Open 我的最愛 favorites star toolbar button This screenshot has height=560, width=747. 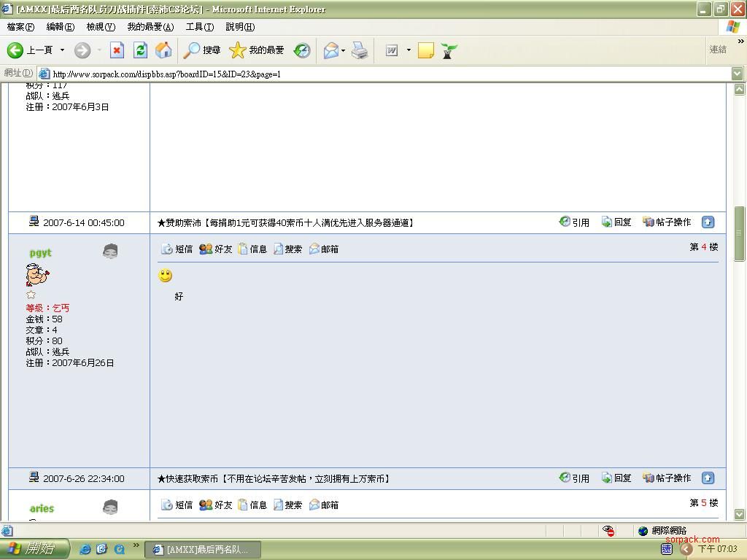pos(257,50)
